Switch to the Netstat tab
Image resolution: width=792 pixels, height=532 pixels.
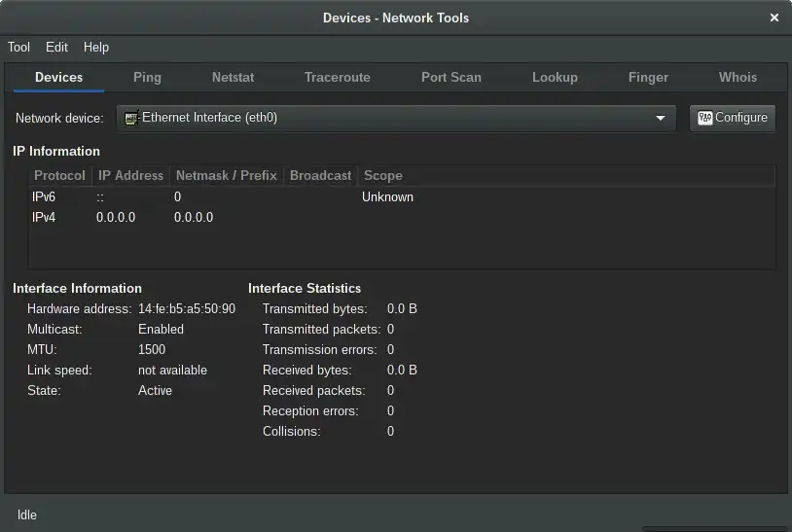[x=233, y=77]
